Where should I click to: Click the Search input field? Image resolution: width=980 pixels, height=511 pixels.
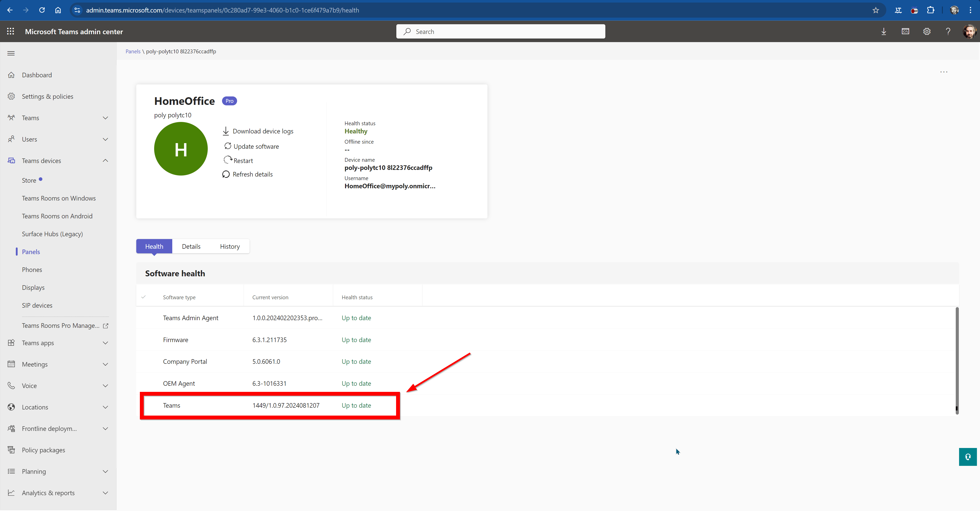(x=501, y=32)
